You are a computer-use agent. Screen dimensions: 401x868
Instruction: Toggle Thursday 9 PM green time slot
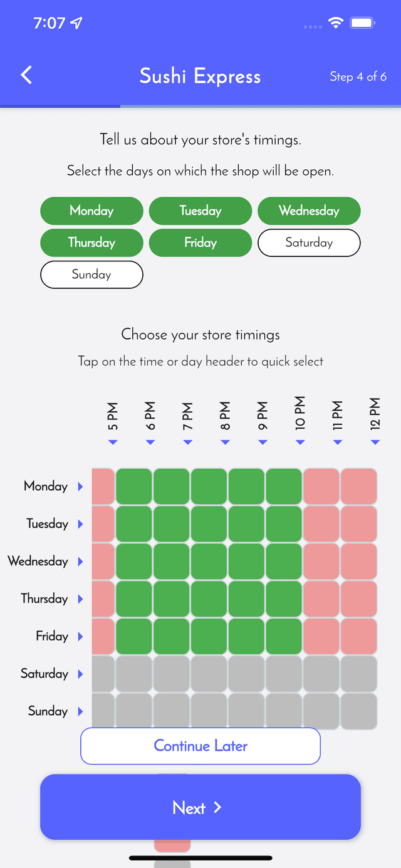tap(246, 599)
